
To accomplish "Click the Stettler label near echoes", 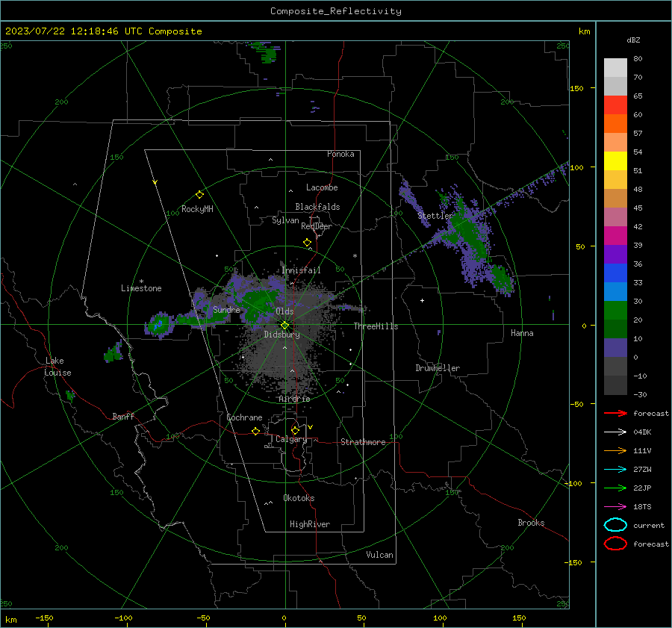I will [435, 216].
